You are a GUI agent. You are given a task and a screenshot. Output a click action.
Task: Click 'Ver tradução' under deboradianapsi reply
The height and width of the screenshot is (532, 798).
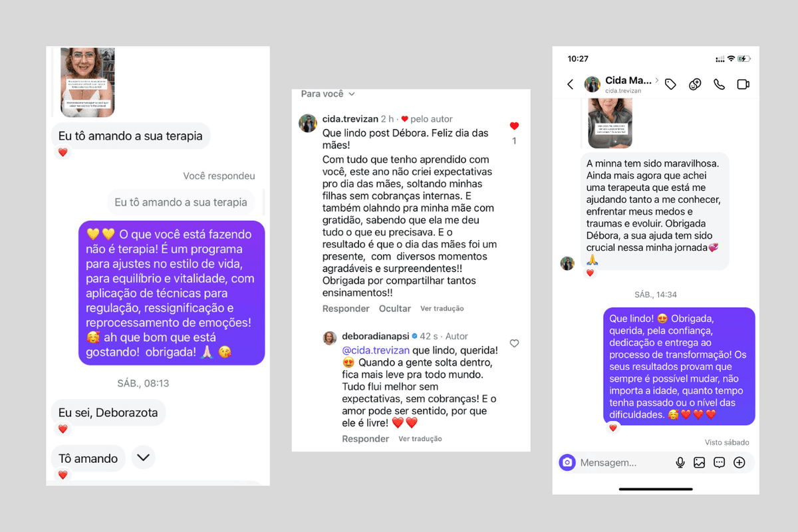(x=420, y=439)
